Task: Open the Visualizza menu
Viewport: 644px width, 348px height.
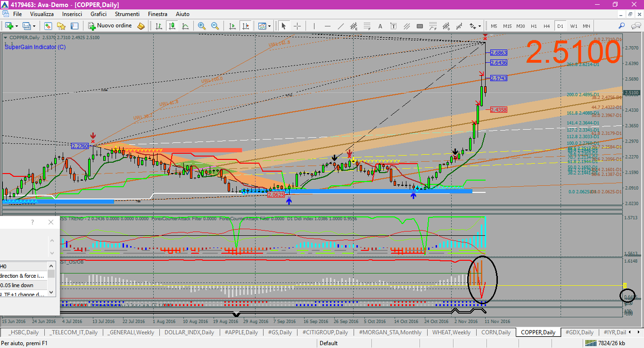Action: tap(42, 14)
